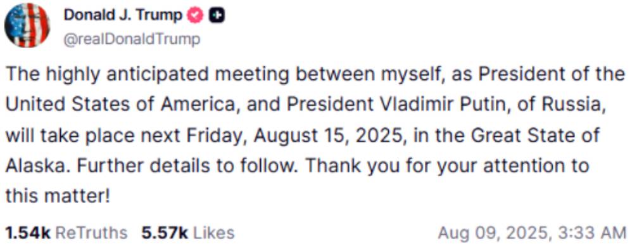This screenshot has width=644, height=251.
Task: Click the words 'United States of America'
Action: tap(122, 106)
